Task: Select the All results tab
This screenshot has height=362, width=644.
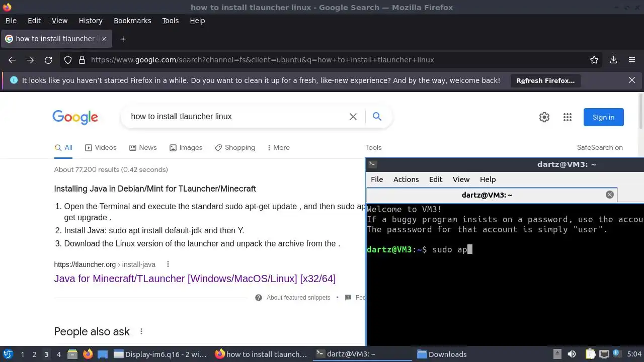Action: (63, 148)
